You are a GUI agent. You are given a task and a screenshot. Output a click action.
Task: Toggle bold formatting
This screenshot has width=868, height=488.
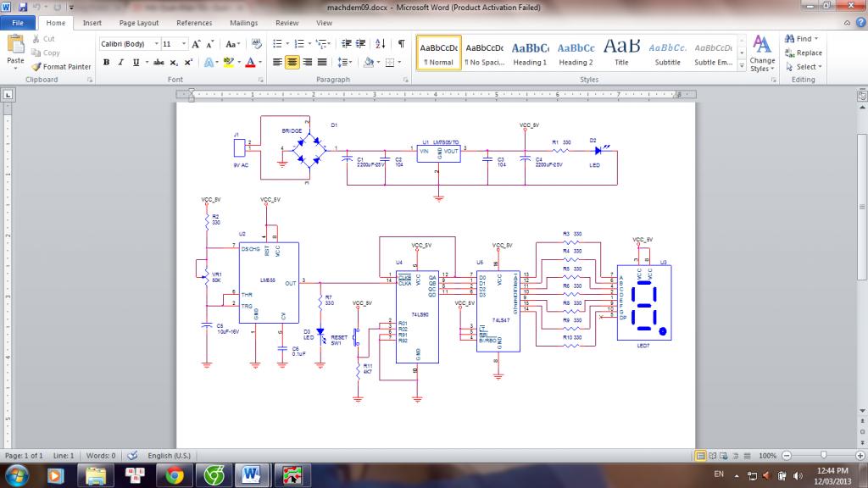pos(107,63)
